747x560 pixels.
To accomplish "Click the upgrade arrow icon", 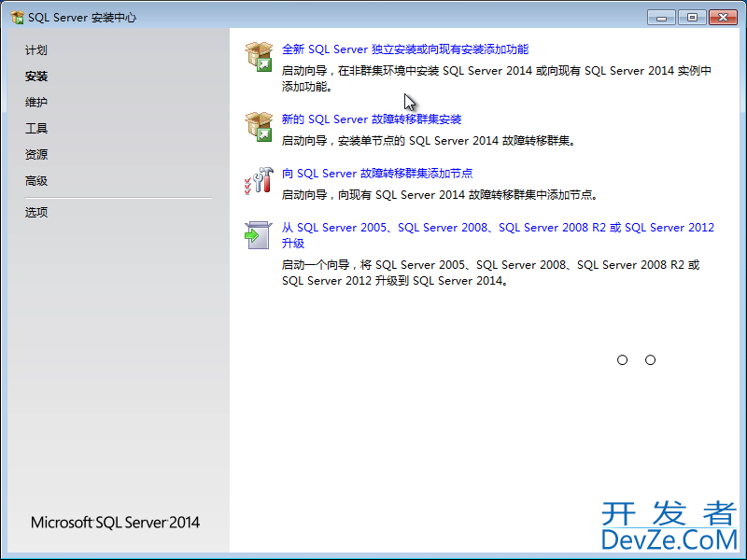I will [x=259, y=235].
